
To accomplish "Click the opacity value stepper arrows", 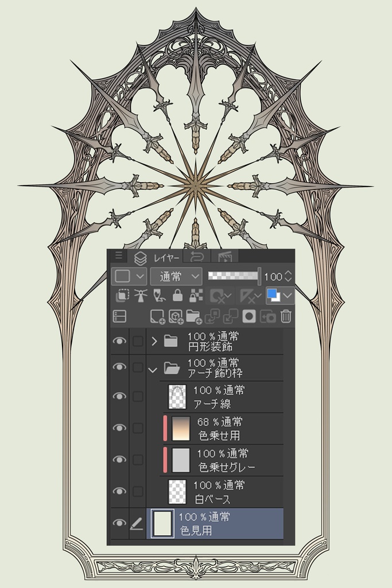I will [288, 276].
